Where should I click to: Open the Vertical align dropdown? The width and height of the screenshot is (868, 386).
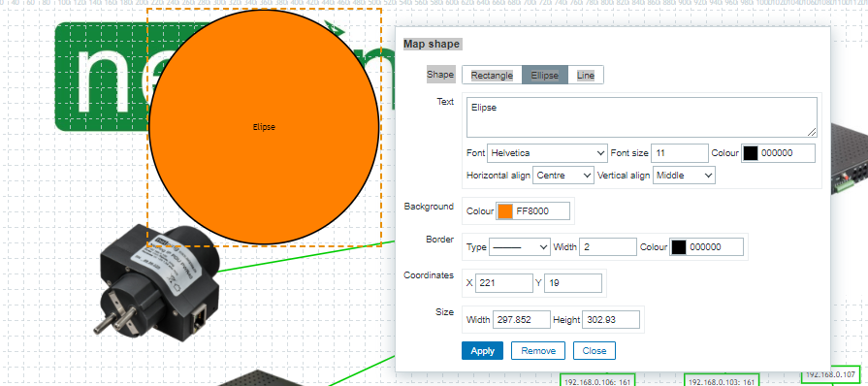pyautogui.click(x=684, y=176)
